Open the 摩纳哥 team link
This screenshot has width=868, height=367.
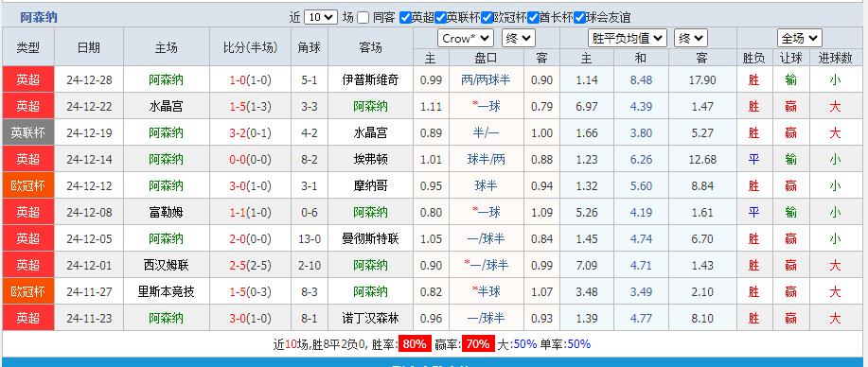pos(370,186)
